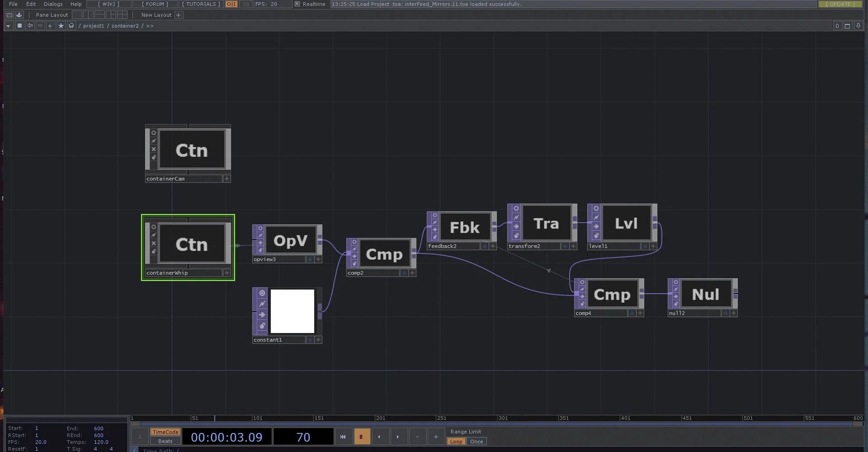Open the Edit menu

pos(31,4)
